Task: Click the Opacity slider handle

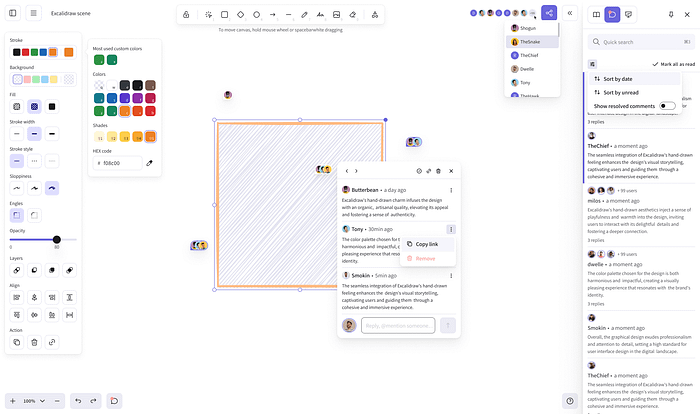Action: click(57, 239)
